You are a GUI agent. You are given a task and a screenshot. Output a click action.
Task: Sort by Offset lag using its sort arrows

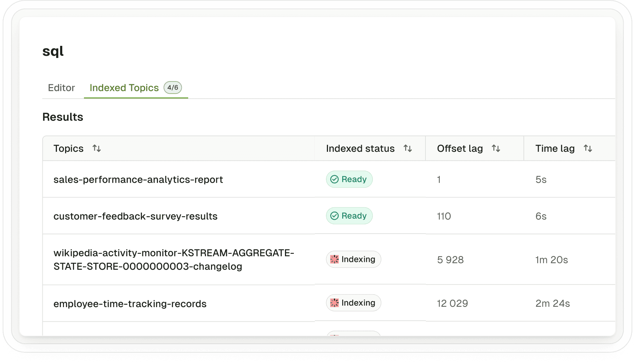coord(497,148)
